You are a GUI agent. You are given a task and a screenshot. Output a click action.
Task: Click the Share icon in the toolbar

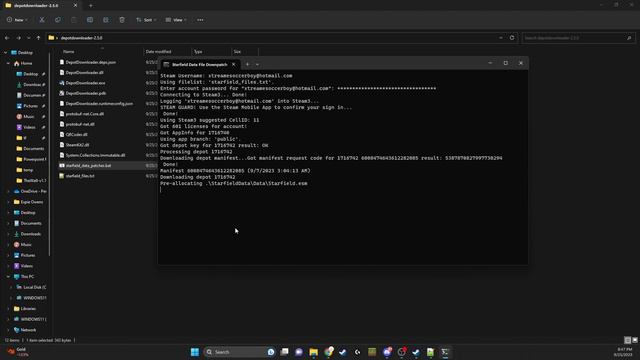pyautogui.click(x=106, y=20)
